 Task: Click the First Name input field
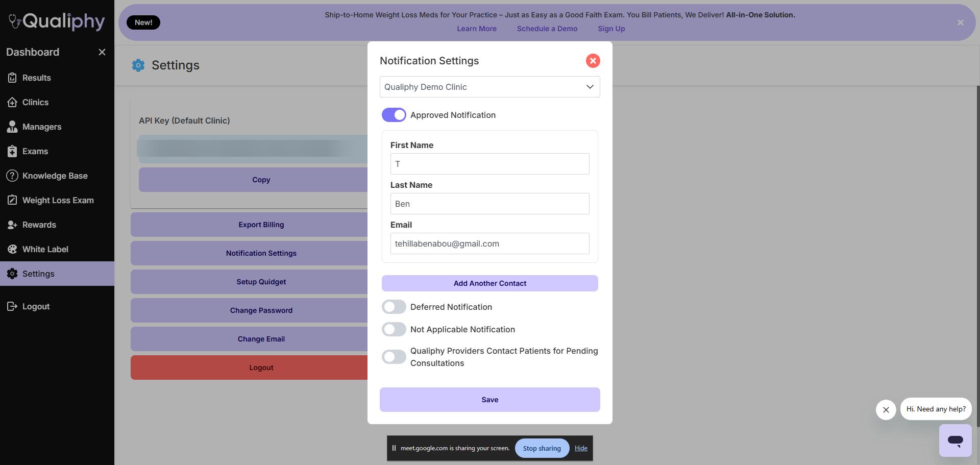click(x=490, y=164)
